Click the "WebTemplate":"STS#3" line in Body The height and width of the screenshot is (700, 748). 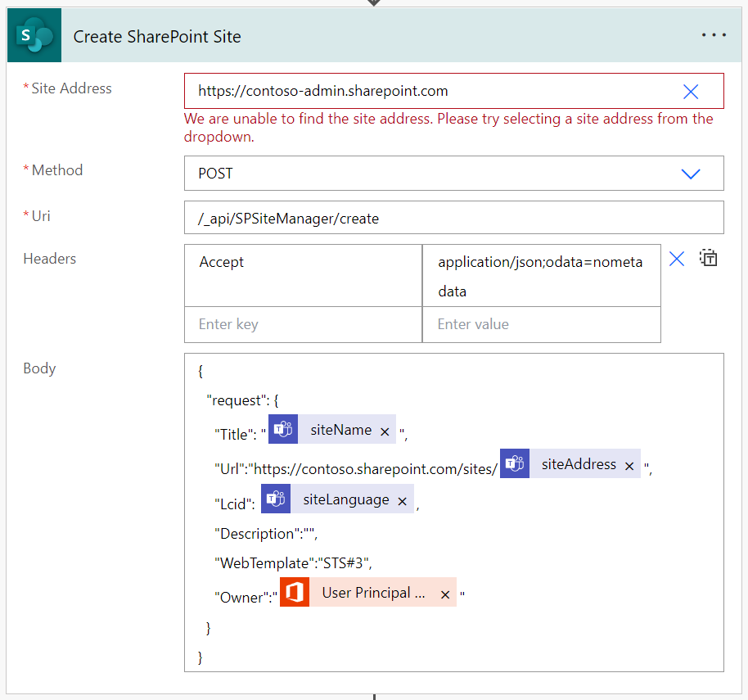(293, 563)
